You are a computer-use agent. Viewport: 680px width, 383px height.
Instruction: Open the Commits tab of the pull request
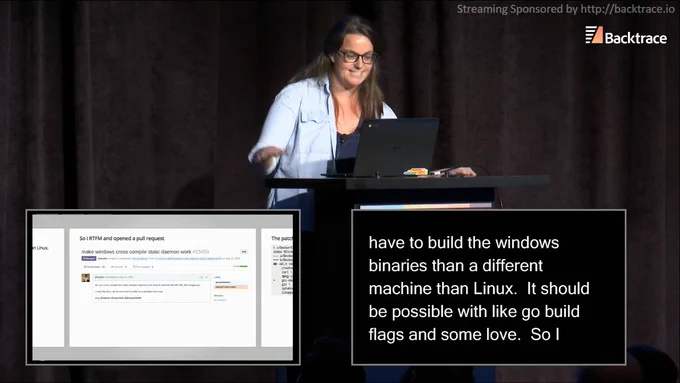pyautogui.click(x=119, y=267)
